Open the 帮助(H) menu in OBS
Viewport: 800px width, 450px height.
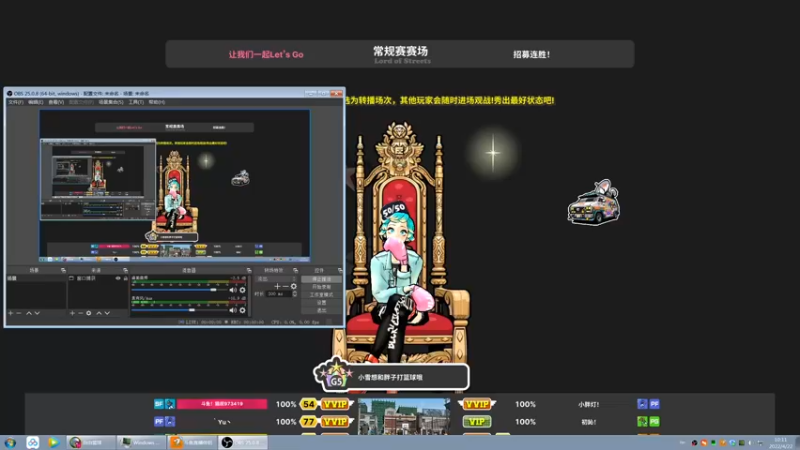click(157, 102)
